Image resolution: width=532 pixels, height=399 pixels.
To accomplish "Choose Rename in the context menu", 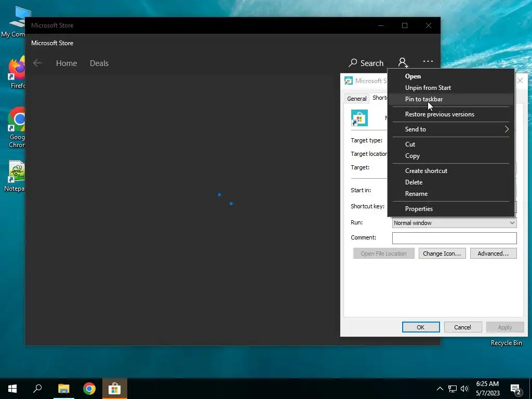I will pyautogui.click(x=450, y=194).
